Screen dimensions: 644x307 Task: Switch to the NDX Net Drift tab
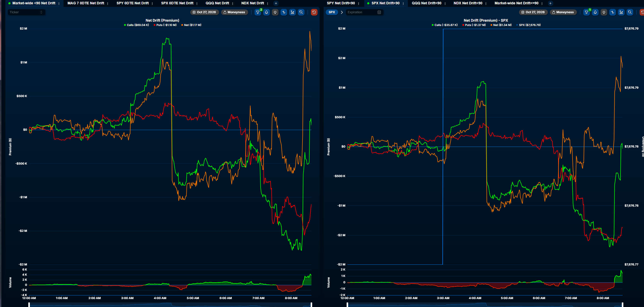pyautogui.click(x=252, y=3)
